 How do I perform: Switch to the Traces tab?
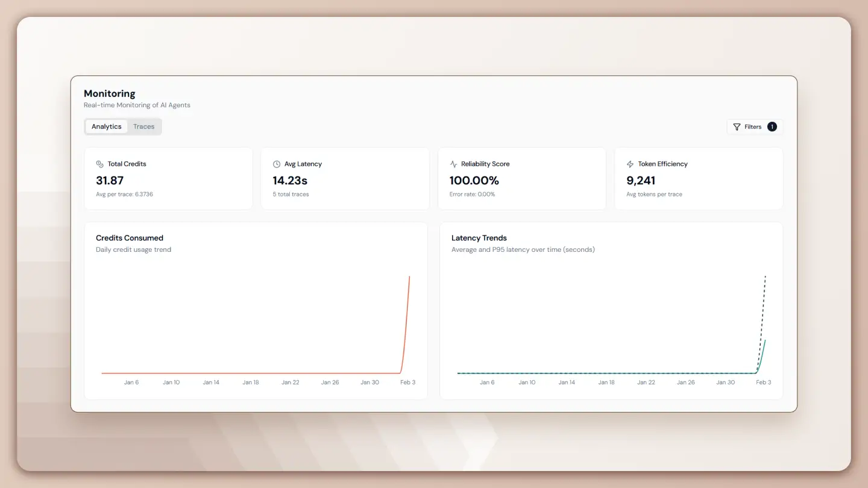(143, 127)
